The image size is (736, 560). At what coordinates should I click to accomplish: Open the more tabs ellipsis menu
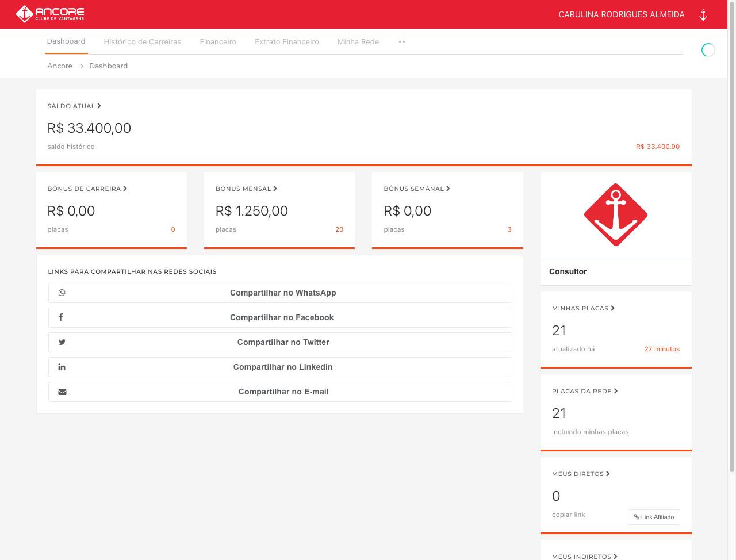tap(402, 42)
